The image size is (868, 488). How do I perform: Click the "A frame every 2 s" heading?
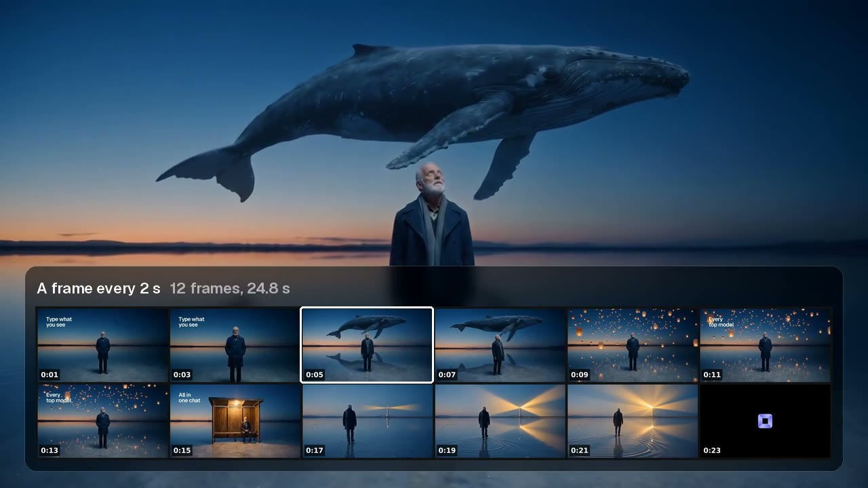click(x=98, y=288)
